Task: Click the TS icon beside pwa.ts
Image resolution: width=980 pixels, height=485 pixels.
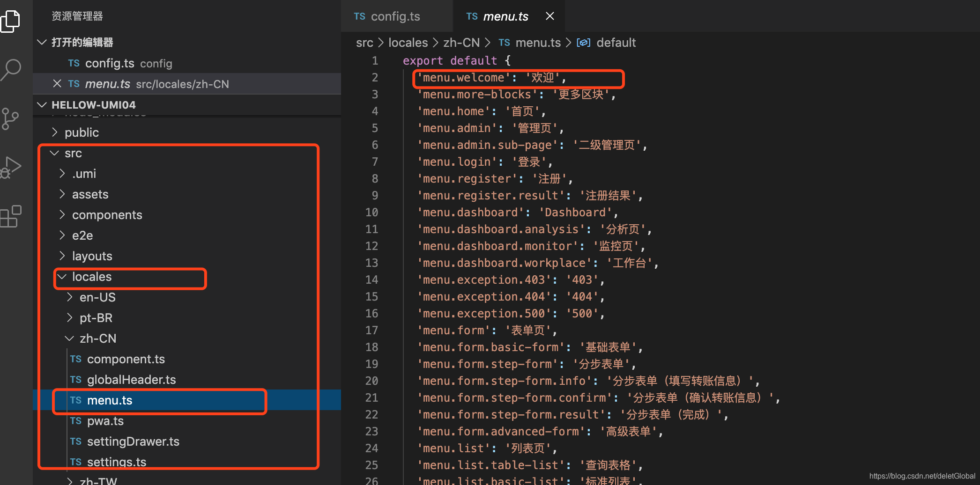Action: pos(76,421)
